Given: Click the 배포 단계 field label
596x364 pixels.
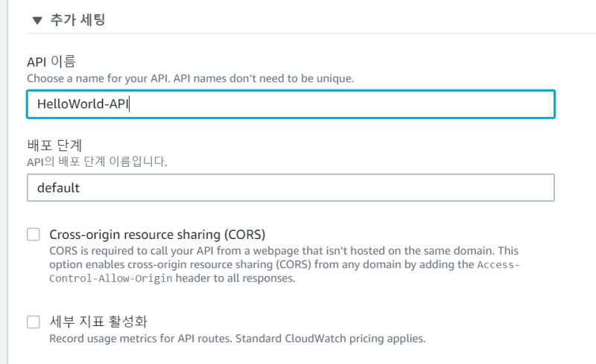Looking at the screenshot, I should pos(52,145).
